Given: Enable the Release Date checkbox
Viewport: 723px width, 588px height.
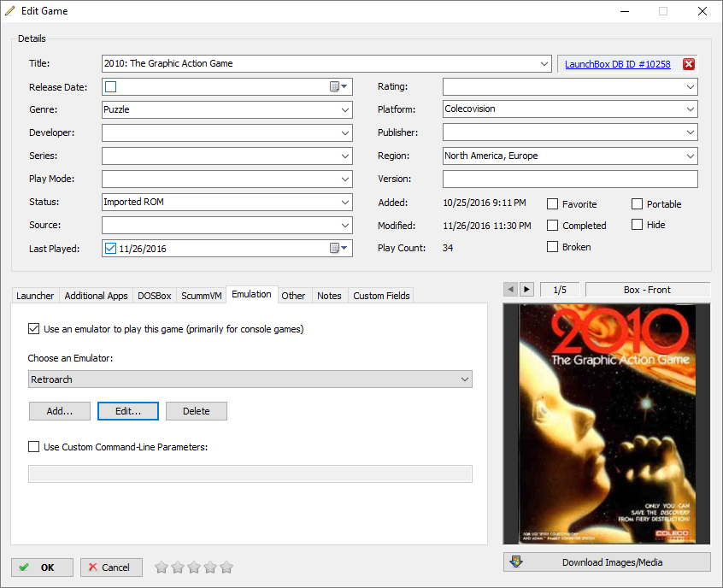Looking at the screenshot, I should pos(110,86).
